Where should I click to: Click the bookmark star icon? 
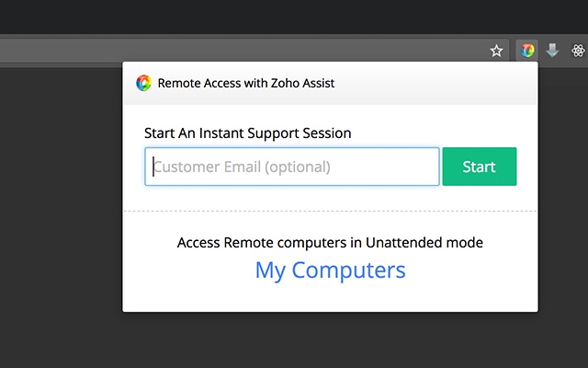[496, 51]
